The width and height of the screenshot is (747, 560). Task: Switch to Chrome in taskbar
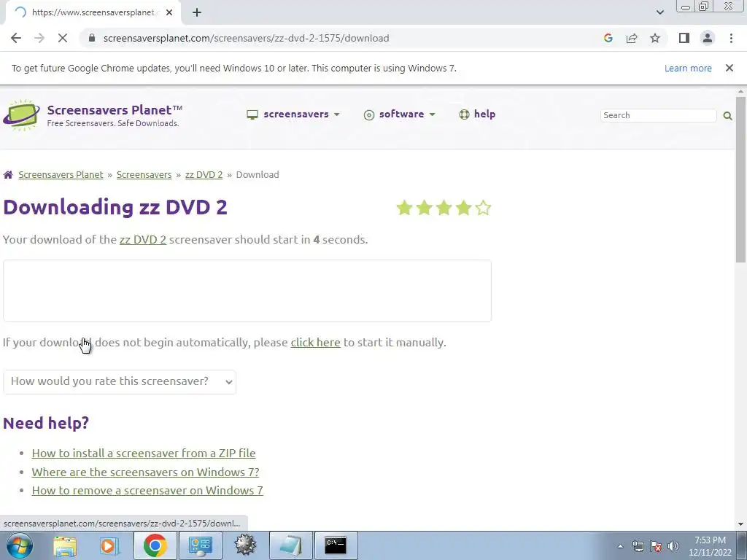point(155,545)
